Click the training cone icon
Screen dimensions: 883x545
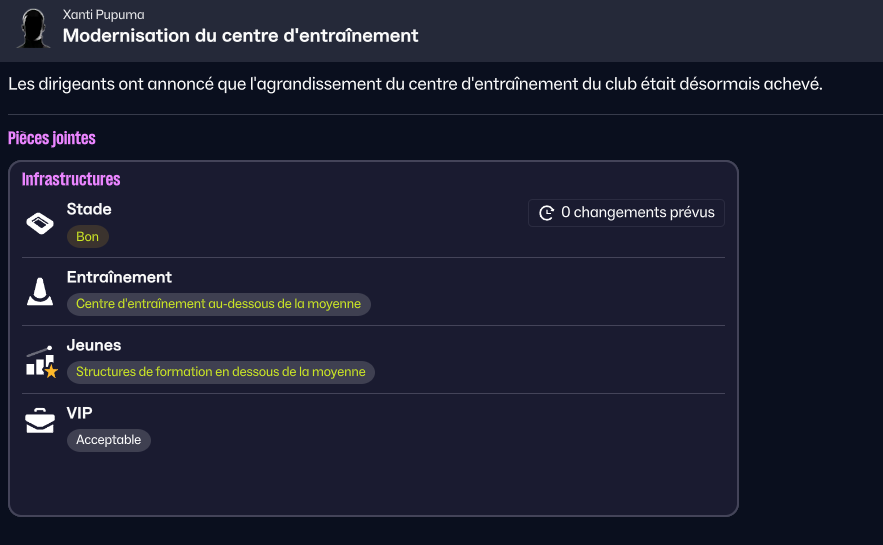pos(40,292)
